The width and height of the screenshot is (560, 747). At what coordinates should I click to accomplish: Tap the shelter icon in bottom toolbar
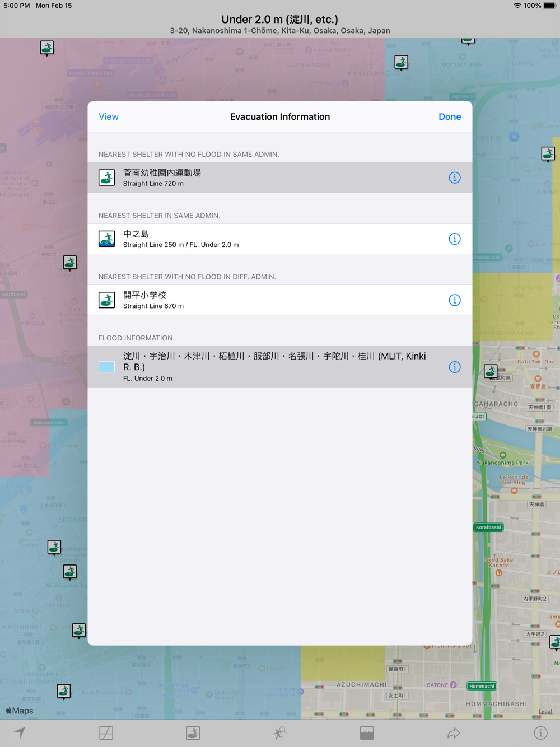click(x=193, y=732)
